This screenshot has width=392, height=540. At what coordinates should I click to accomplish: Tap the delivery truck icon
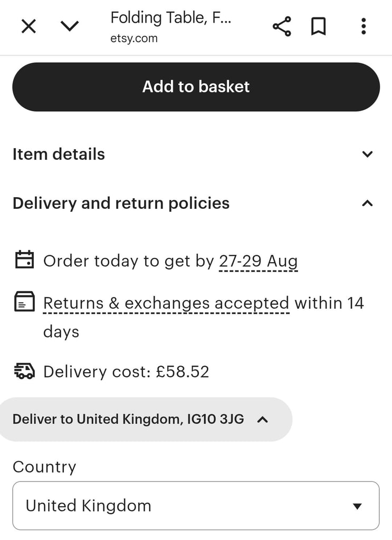click(24, 371)
